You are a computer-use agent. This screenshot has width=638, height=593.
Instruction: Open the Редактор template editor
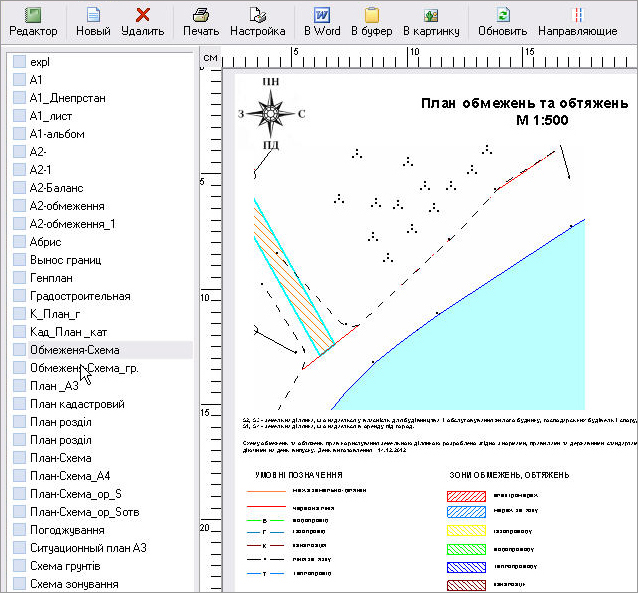33,22
